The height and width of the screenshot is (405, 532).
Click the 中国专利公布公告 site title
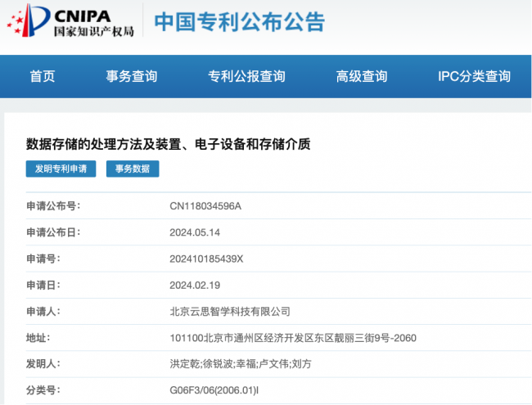(x=240, y=22)
